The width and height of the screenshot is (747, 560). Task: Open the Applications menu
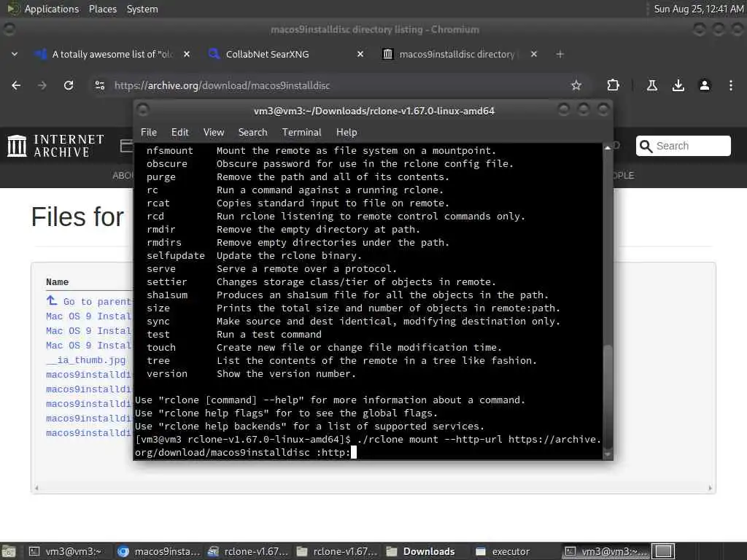[x=52, y=9]
